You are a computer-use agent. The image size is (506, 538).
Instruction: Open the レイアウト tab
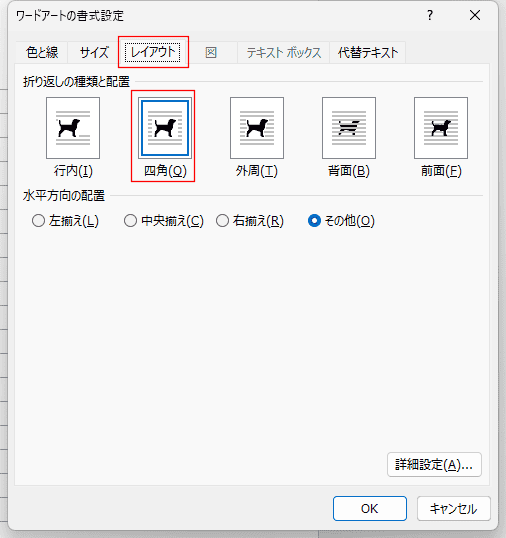[153, 52]
